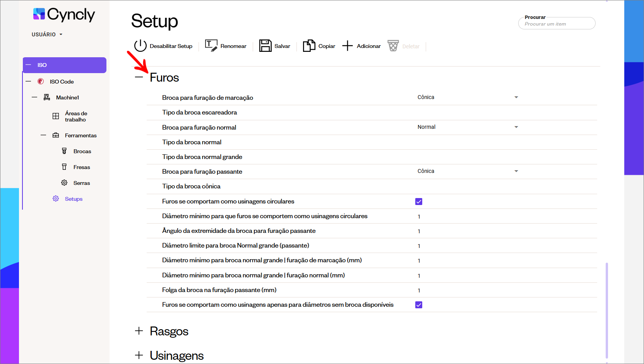644x364 pixels.
Task: Click 'Tipo da broca cônica' row label
Action: [191, 186]
